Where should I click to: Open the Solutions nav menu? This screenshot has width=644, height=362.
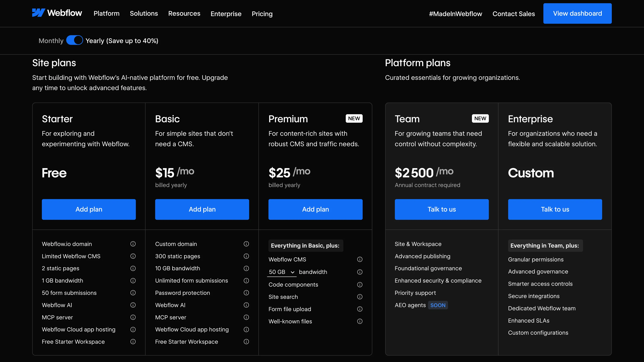pyautogui.click(x=144, y=13)
